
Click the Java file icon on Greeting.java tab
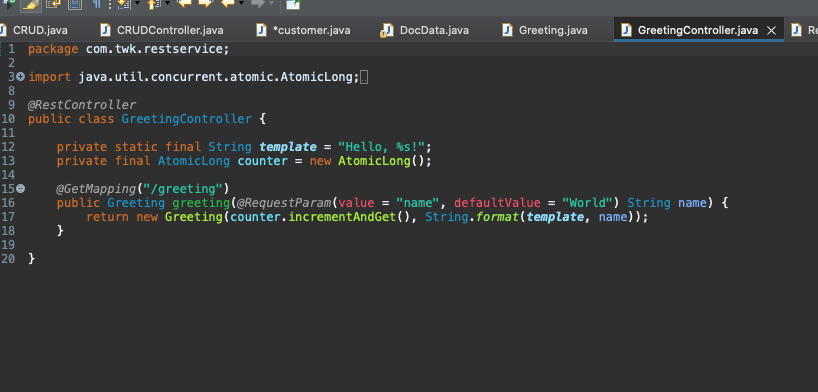click(507, 30)
